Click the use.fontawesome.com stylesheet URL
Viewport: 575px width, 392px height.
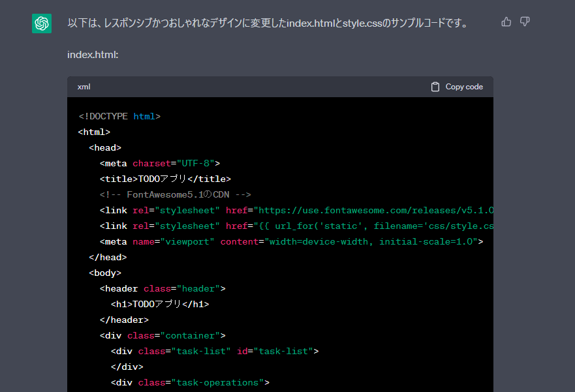pos(374,211)
